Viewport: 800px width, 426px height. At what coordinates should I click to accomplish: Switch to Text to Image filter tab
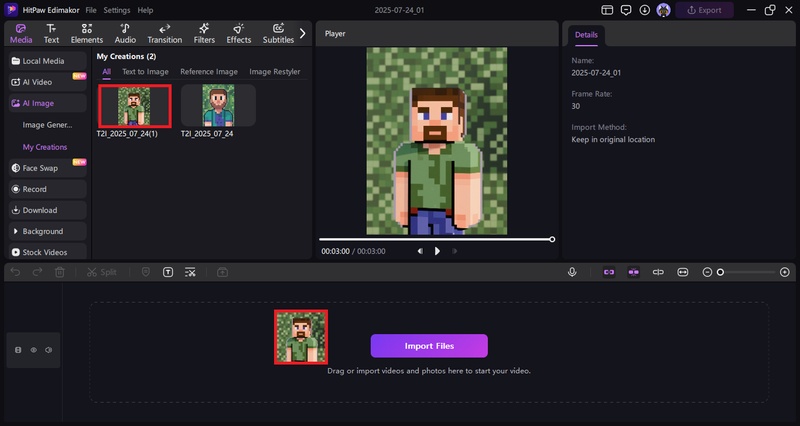coord(145,72)
